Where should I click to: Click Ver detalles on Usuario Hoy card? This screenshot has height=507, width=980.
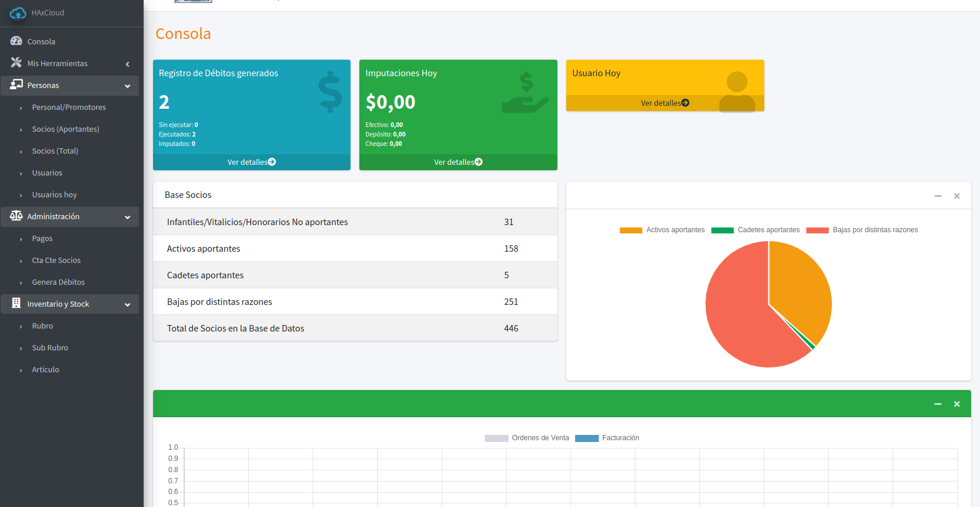[664, 103]
